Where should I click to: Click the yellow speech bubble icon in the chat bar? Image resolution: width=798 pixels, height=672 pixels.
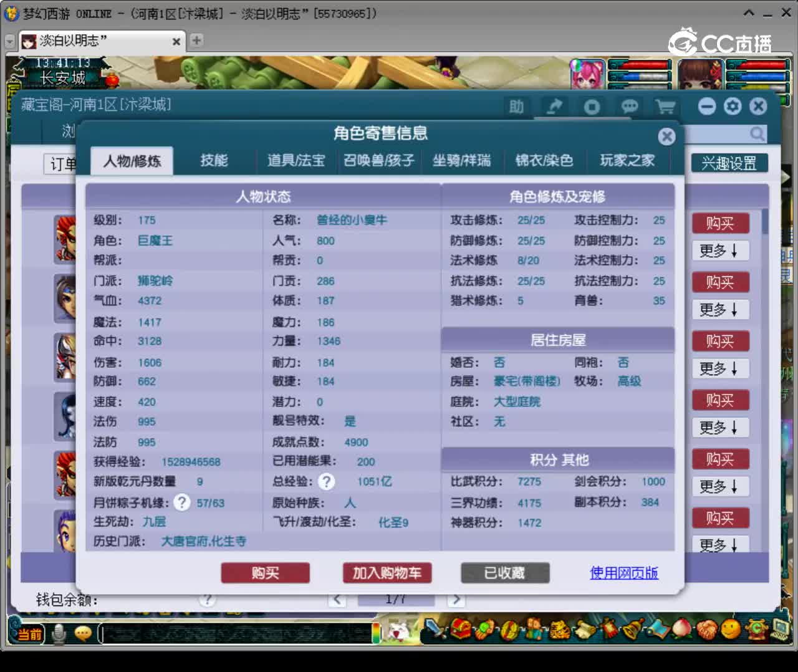click(82, 634)
